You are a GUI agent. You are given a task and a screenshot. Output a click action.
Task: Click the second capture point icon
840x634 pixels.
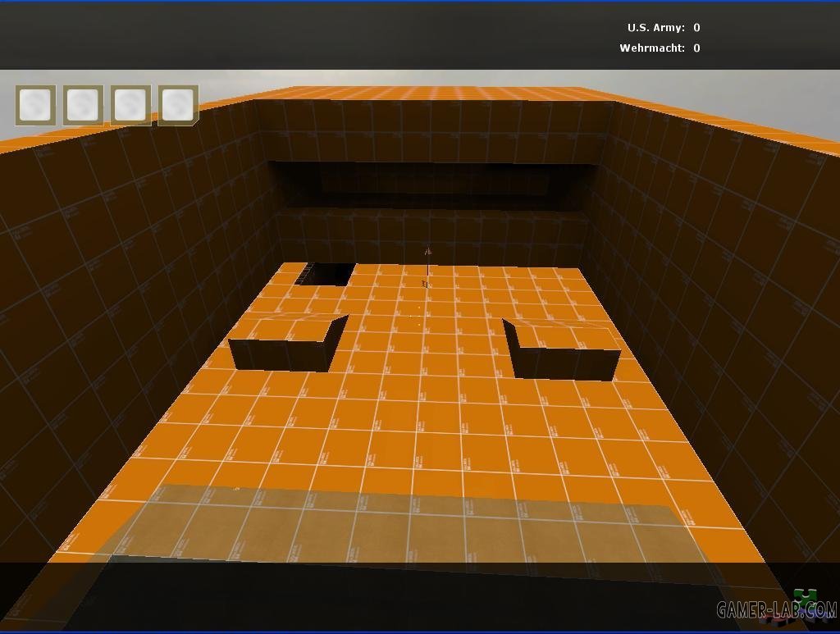pos(83,105)
